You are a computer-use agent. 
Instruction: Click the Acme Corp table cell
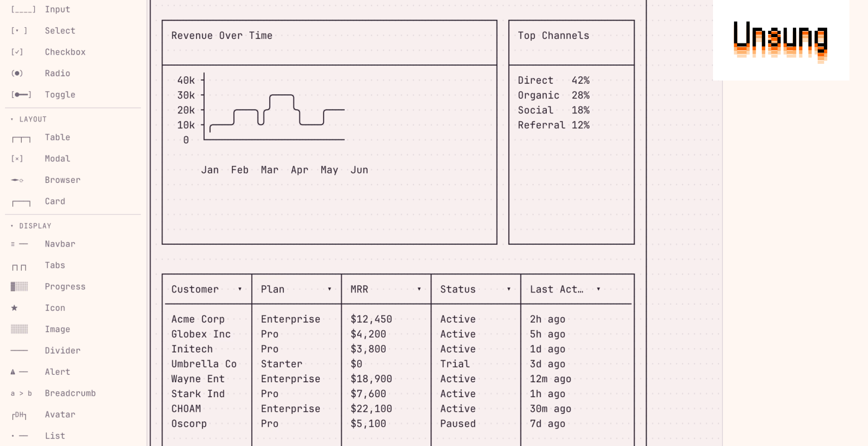198,319
